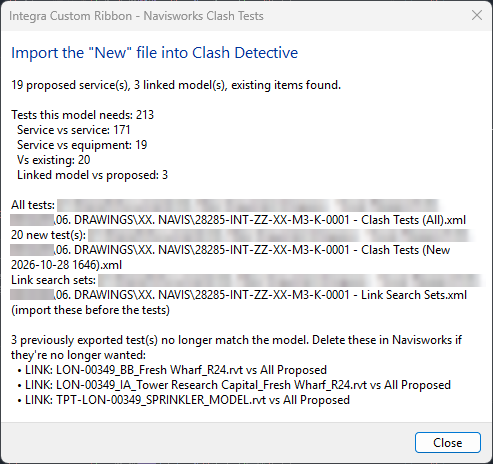Click the Integra Custom Ribbon title bar text

[136, 16]
